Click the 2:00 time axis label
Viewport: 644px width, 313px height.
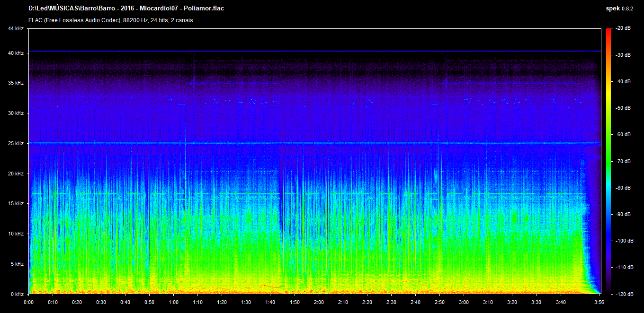(x=319, y=302)
